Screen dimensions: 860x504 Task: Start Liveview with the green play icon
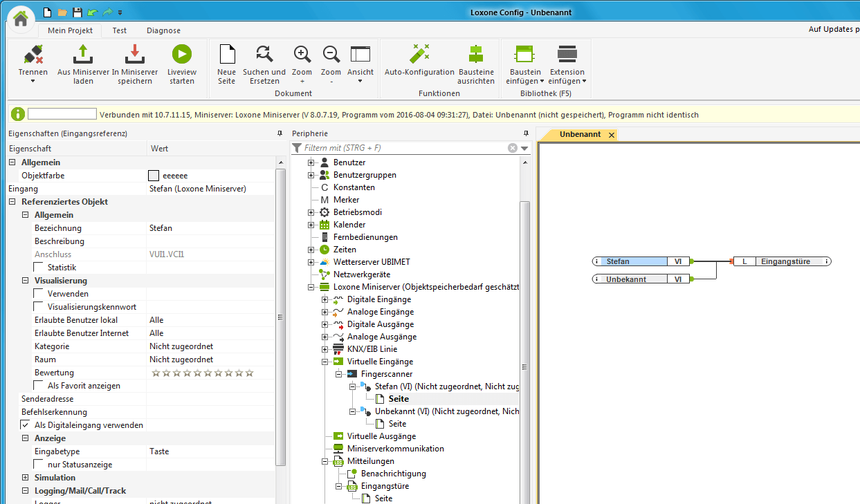182,55
